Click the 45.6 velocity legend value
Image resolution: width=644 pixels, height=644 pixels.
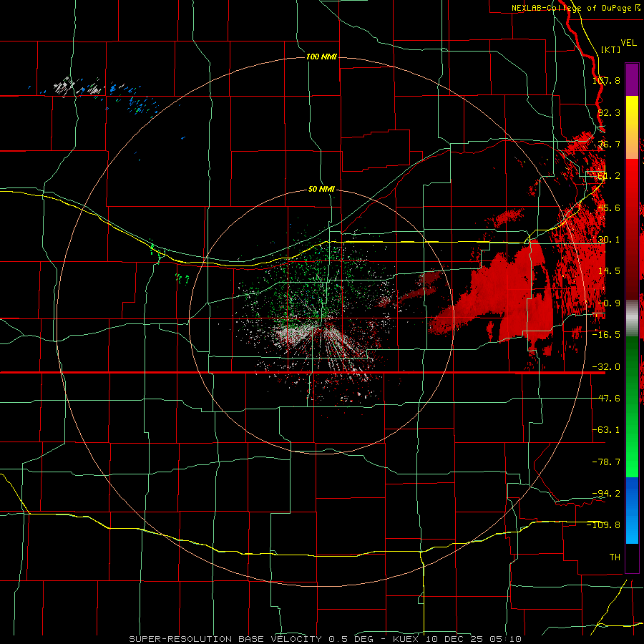(609, 208)
